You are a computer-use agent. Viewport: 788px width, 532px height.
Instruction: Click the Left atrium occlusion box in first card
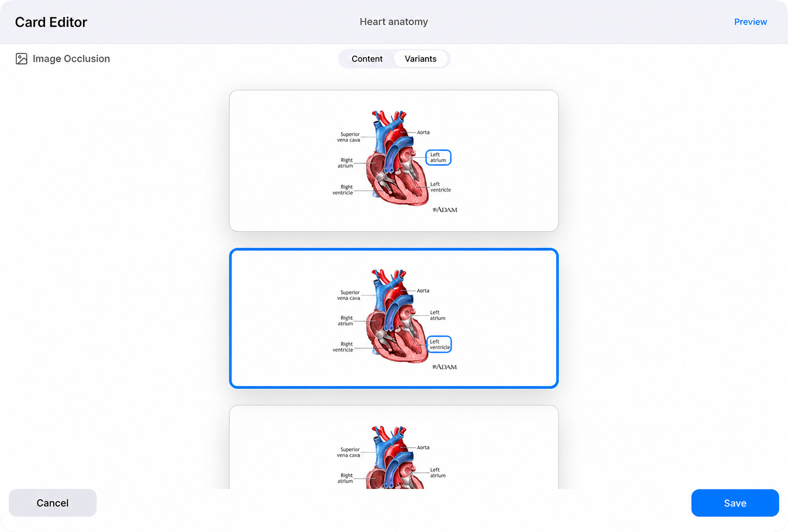point(438,157)
